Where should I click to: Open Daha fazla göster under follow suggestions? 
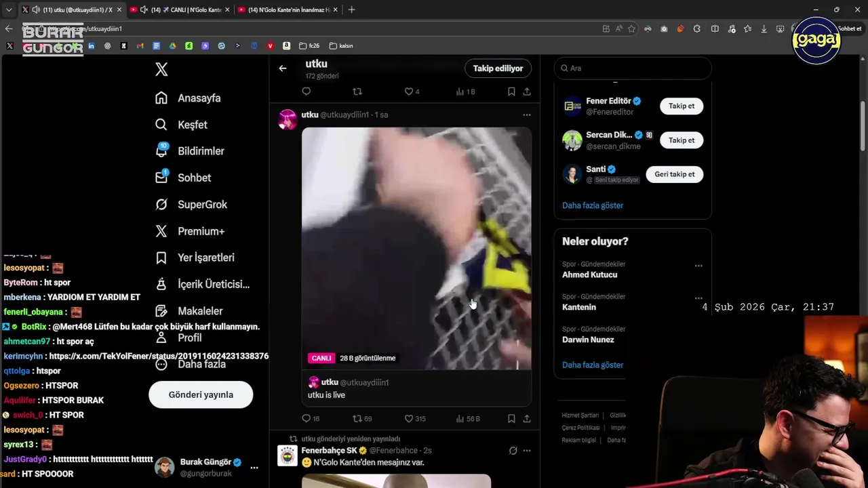click(593, 205)
